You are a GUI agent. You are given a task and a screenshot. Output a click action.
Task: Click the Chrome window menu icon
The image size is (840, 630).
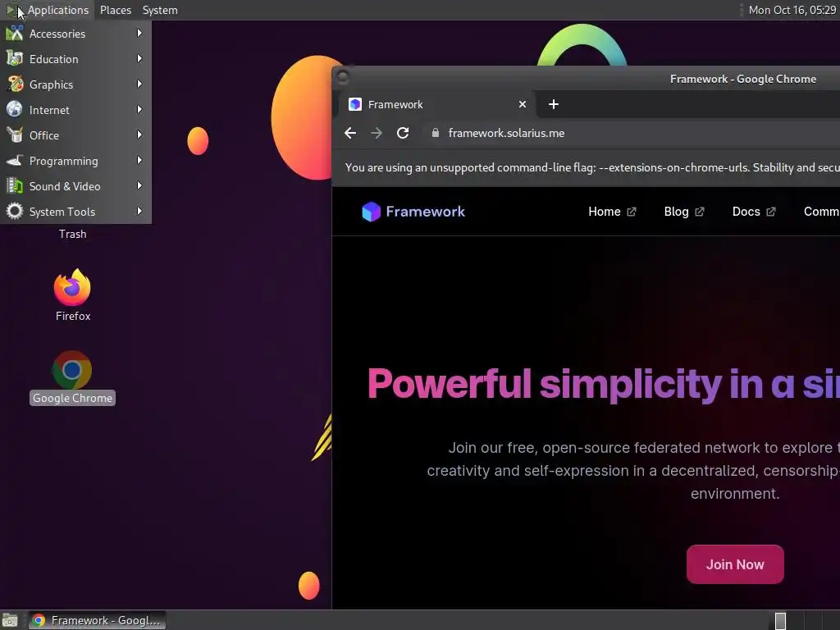pos(343,78)
